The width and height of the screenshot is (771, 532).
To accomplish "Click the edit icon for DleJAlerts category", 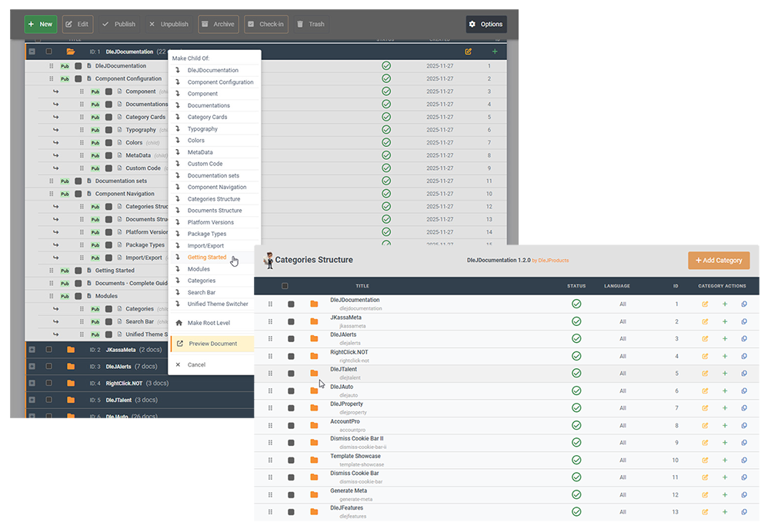I will (705, 339).
